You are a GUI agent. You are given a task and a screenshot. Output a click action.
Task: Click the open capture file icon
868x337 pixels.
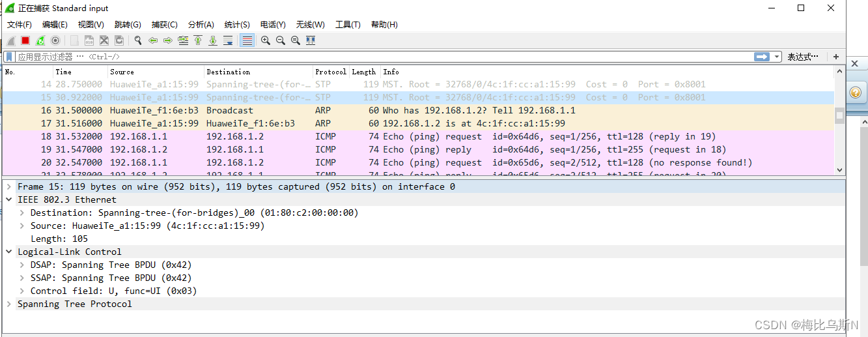pos(74,40)
